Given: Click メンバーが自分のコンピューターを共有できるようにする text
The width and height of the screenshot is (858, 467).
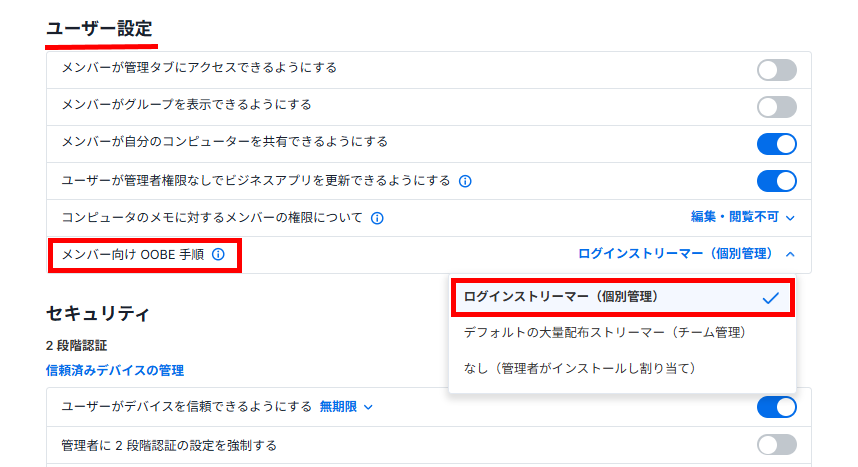Looking at the screenshot, I should pyautogui.click(x=224, y=142).
